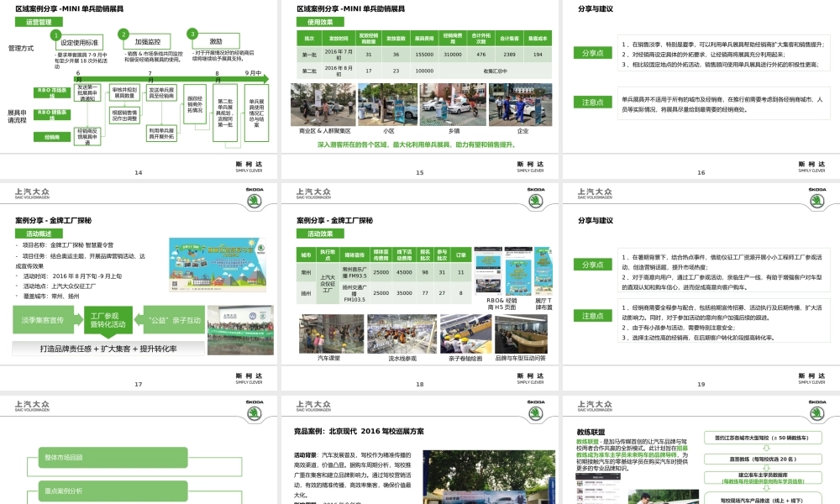Click the Skoda logo on slide 19
Screen dimensions: 840x504
pyautogui.click(x=817, y=199)
